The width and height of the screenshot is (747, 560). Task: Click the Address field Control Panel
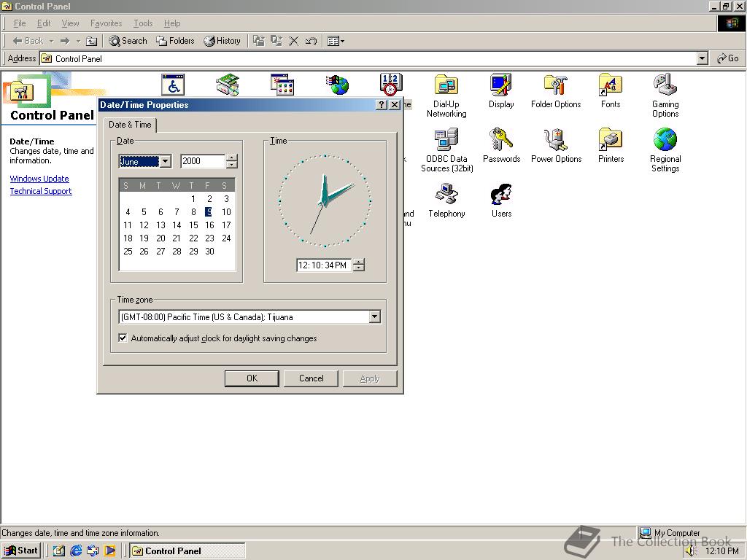[368, 58]
